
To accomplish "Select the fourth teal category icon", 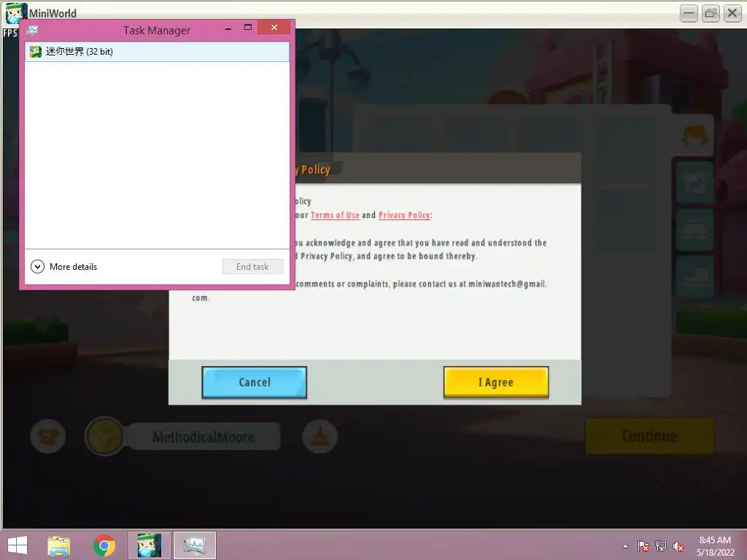I will click(x=694, y=276).
